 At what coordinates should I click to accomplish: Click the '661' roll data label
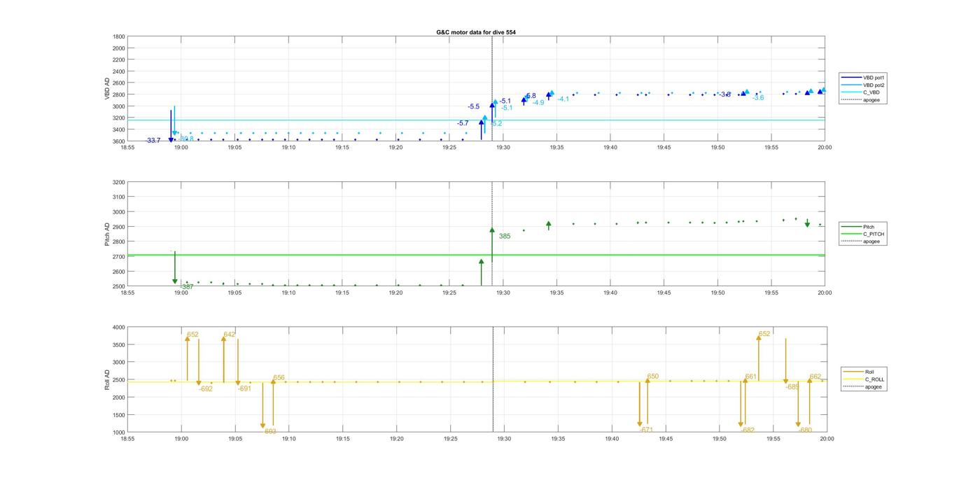click(x=751, y=377)
